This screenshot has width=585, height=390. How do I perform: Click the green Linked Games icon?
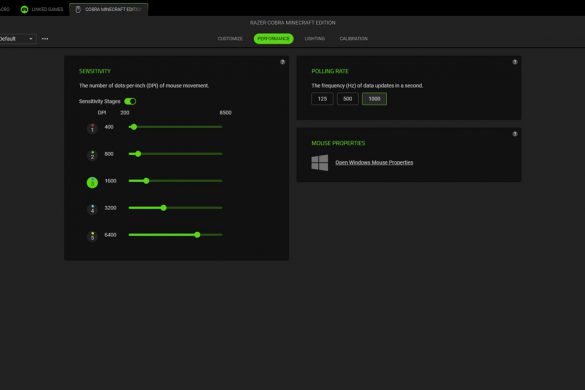click(25, 9)
